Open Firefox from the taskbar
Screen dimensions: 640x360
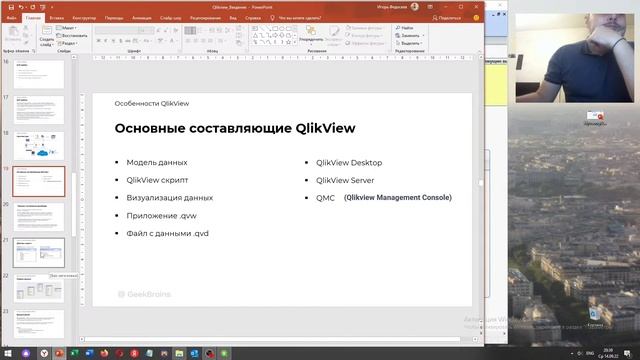pos(104,353)
